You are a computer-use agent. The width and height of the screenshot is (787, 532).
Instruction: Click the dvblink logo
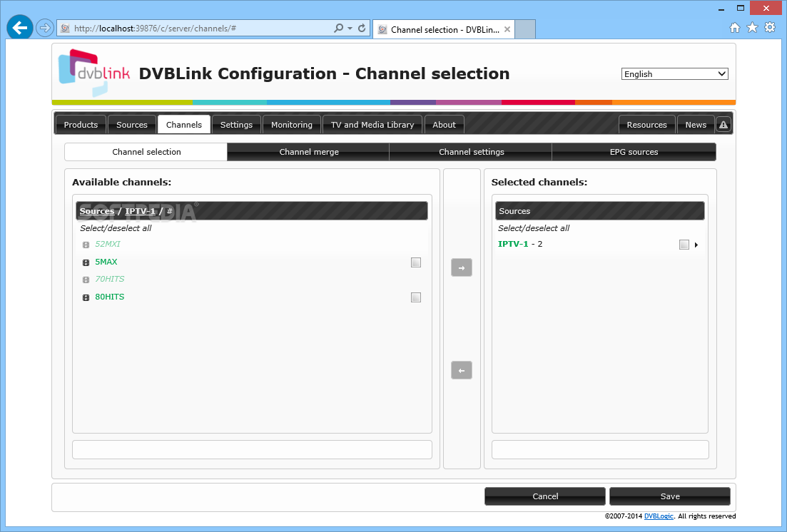94,72
